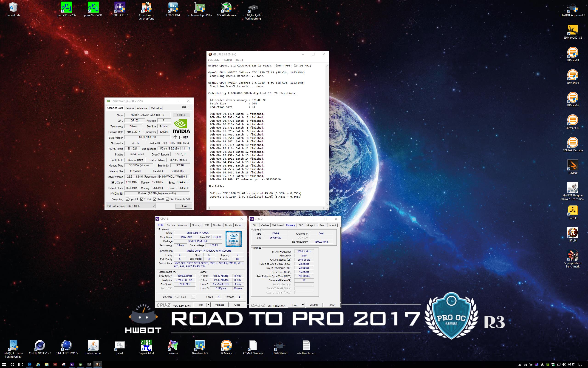Launch Superposition Benchmark desktop icon
This screenshot has width=588, height=368.
coord(573,259)
